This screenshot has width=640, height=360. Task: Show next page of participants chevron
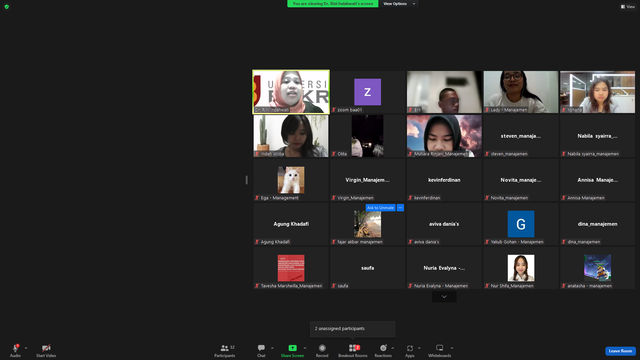444,297
